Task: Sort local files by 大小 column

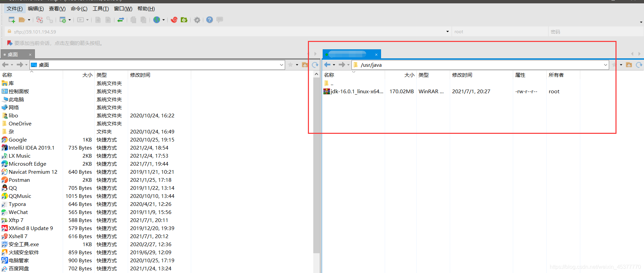Action: (79, 75)
